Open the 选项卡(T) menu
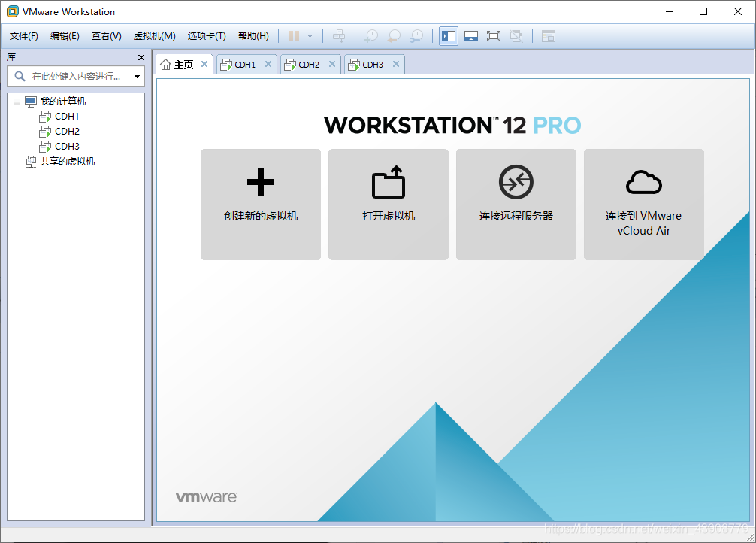The width and height of the screenshot is (756, 543). 207,36
